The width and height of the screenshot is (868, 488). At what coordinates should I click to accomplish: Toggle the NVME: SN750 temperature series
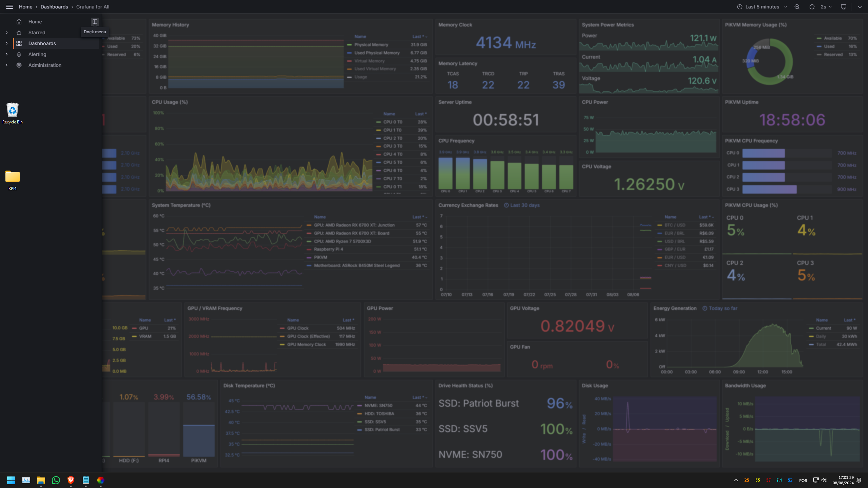pos(378,406)
